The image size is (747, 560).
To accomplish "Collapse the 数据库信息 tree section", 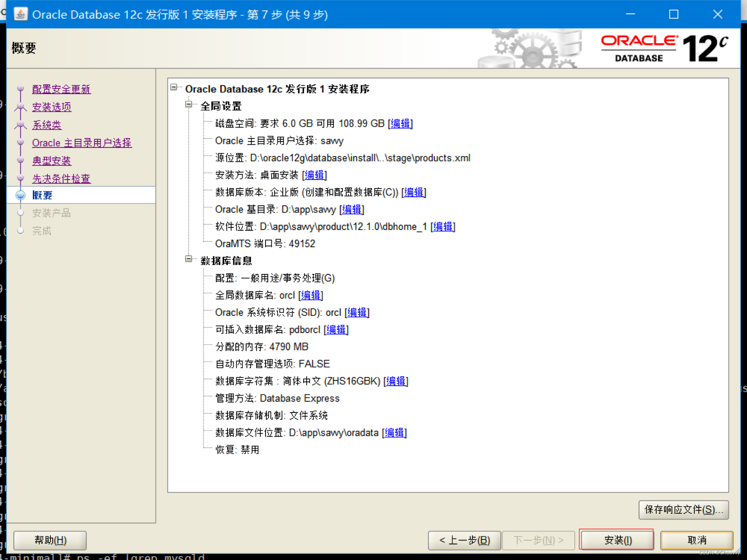I will (189, 259).
